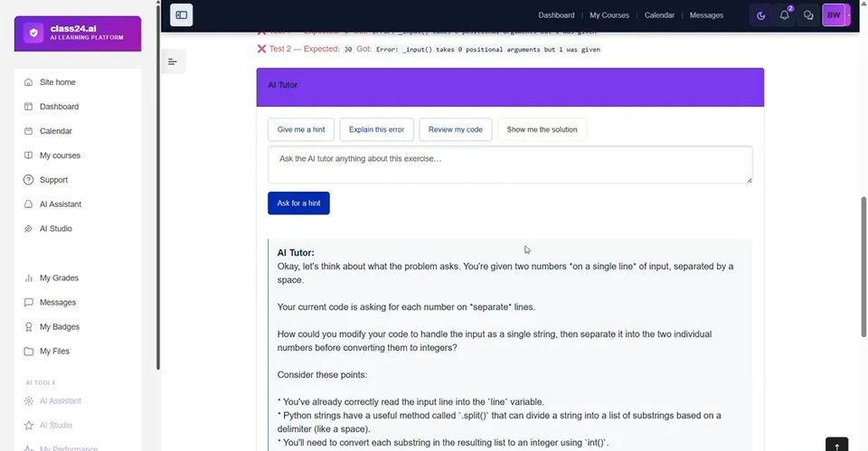Click the AI Assistant bell icon
The height and width of the screenshot is (451, 868).
(28, 204)
